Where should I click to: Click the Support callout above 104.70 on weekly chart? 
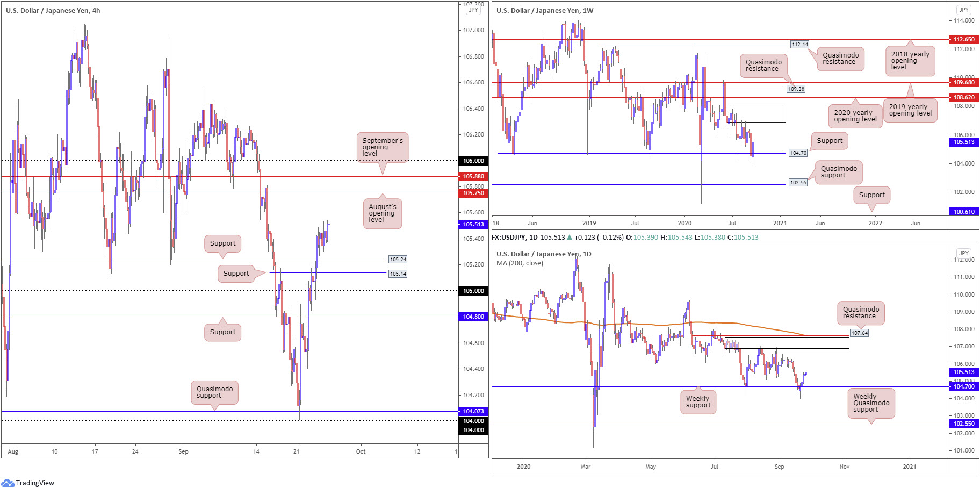[830, 141]
